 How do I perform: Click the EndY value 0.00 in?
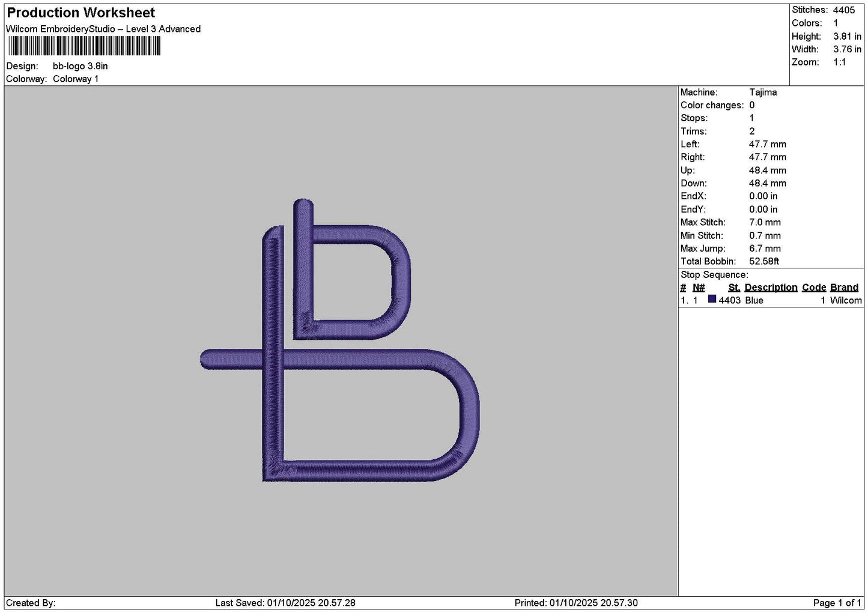tap(763, 209)
